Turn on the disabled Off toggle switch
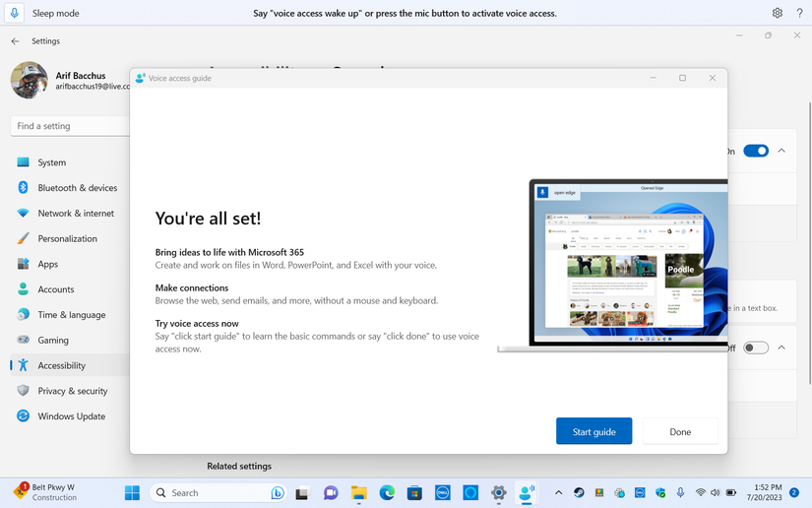The height and width of the screenshot is (508, 812). [755, 348]
